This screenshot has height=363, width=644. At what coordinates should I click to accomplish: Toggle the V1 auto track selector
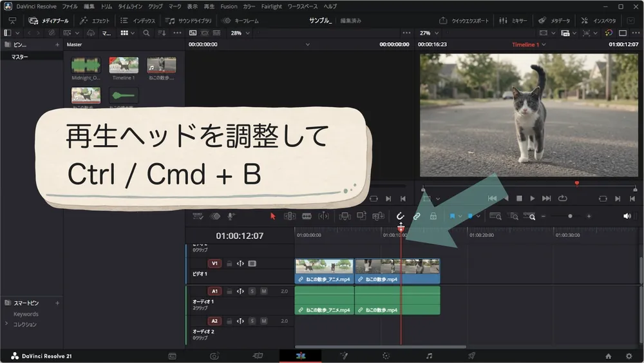[240, 264]
